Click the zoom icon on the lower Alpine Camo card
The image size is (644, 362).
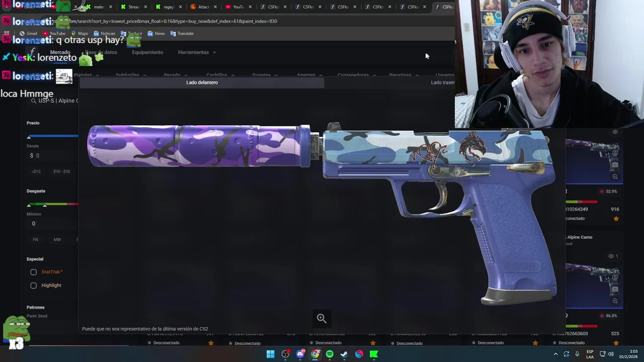click(x=615, y=301)
